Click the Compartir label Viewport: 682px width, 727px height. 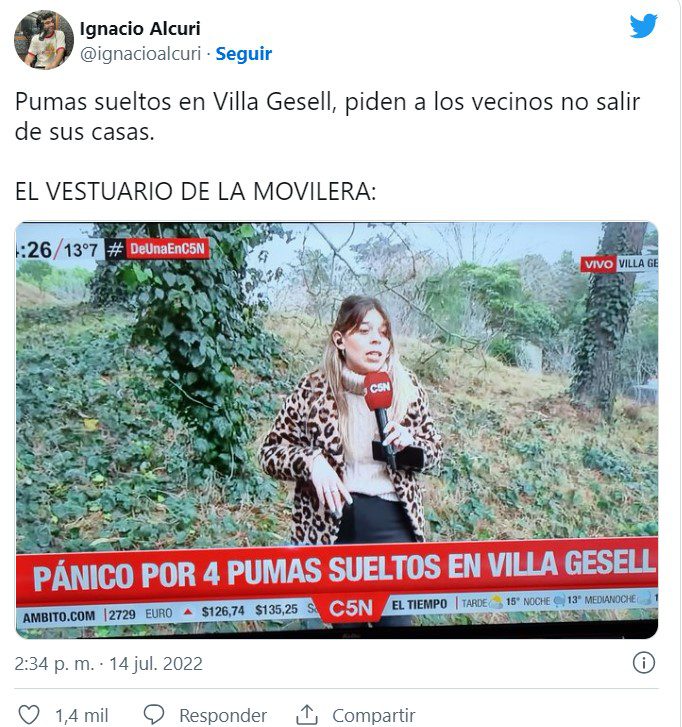click(374, 715)
